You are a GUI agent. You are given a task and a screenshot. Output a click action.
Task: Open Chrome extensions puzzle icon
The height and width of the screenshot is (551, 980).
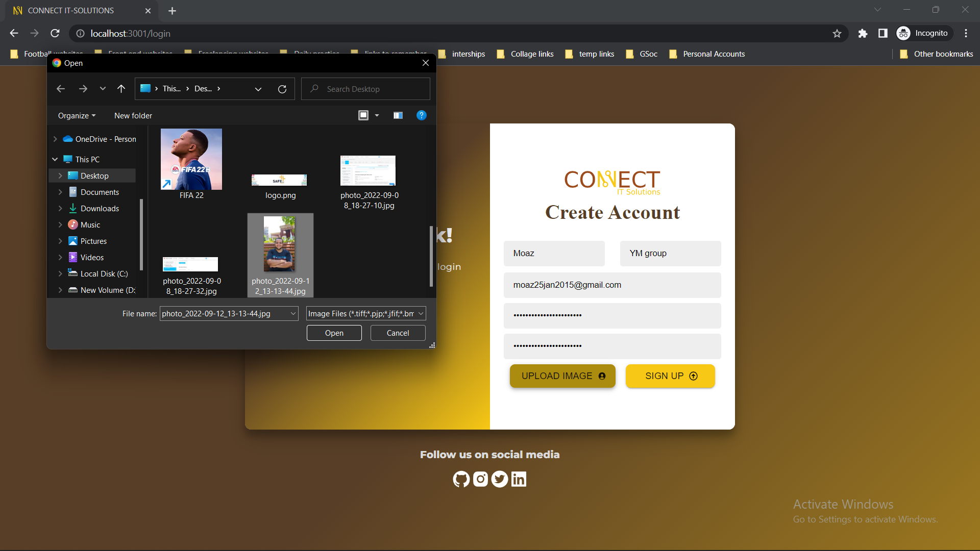point(863,34)
